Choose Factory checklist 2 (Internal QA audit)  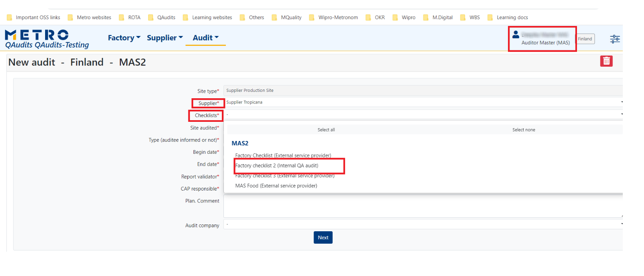tap(277, 166)
